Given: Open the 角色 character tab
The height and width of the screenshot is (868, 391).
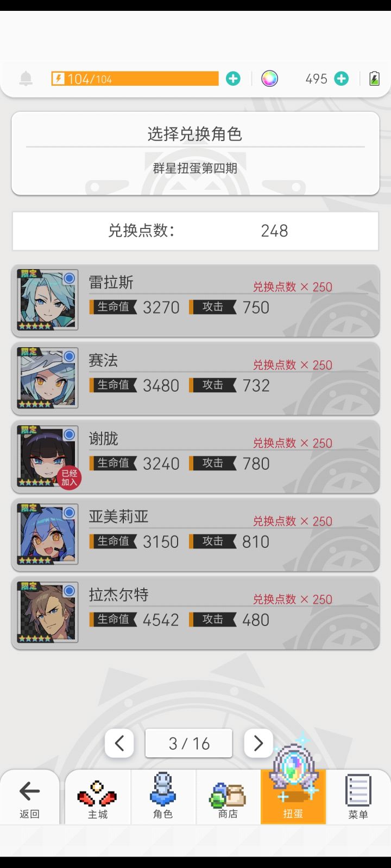Looking at the screenshot, I should tap(163, 797).
